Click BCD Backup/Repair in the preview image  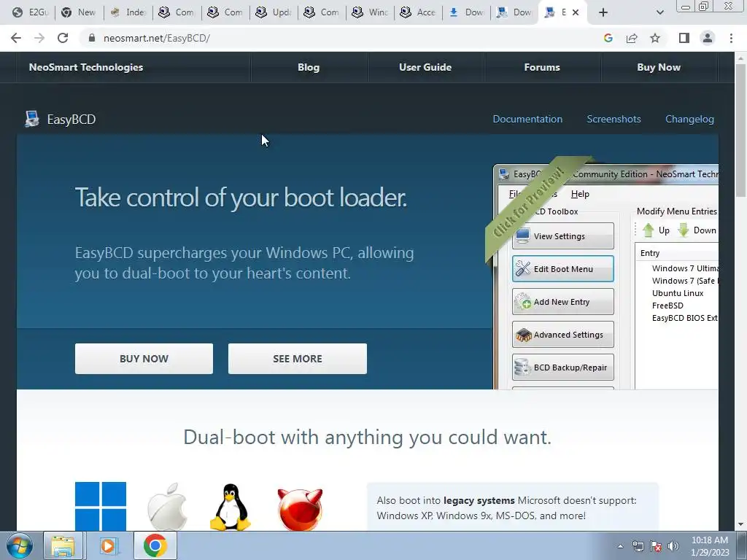click(x=563, y=367)
